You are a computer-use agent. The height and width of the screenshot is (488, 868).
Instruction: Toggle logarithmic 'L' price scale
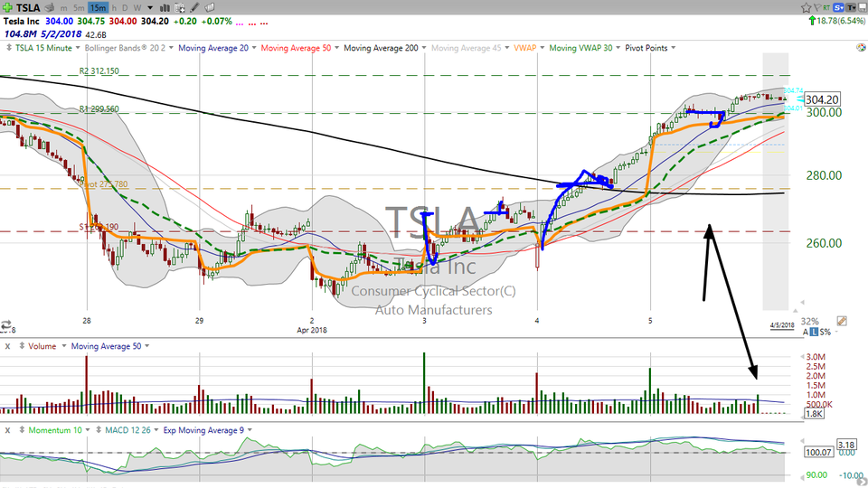tap(814, 332)
